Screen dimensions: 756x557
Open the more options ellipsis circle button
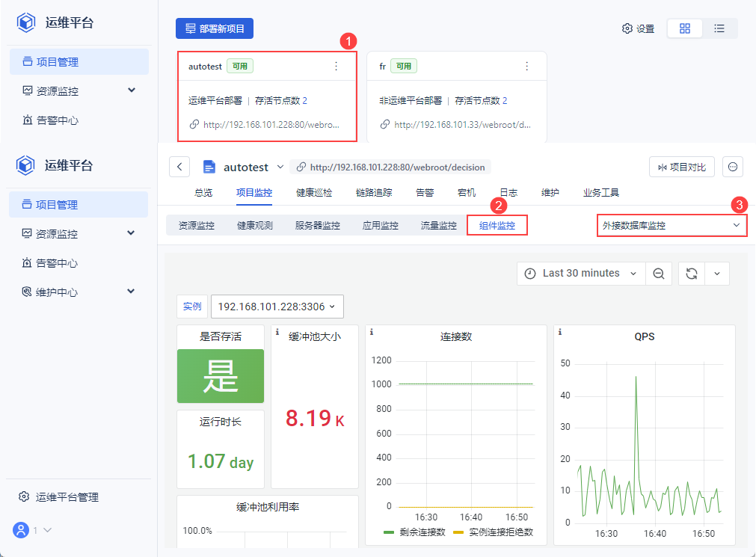pyautogui.click(x=732, y=167)
